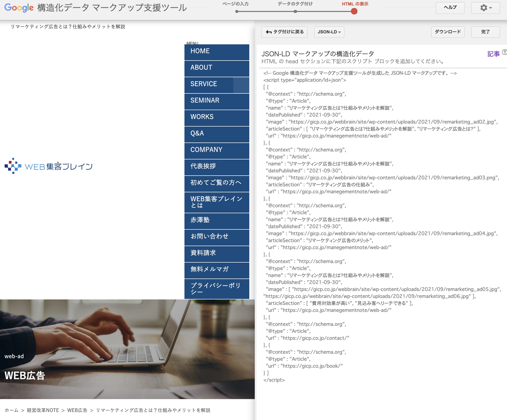The width and height of the screenshot is (507, 420).
Task: Open the SEMINAR menu item
Action: click(217, 101)
